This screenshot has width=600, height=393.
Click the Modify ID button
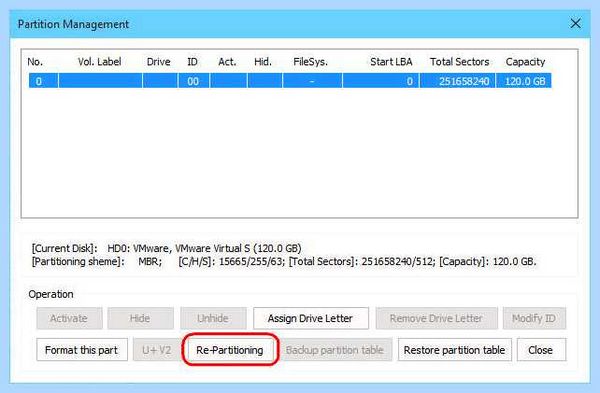(534, 318)
